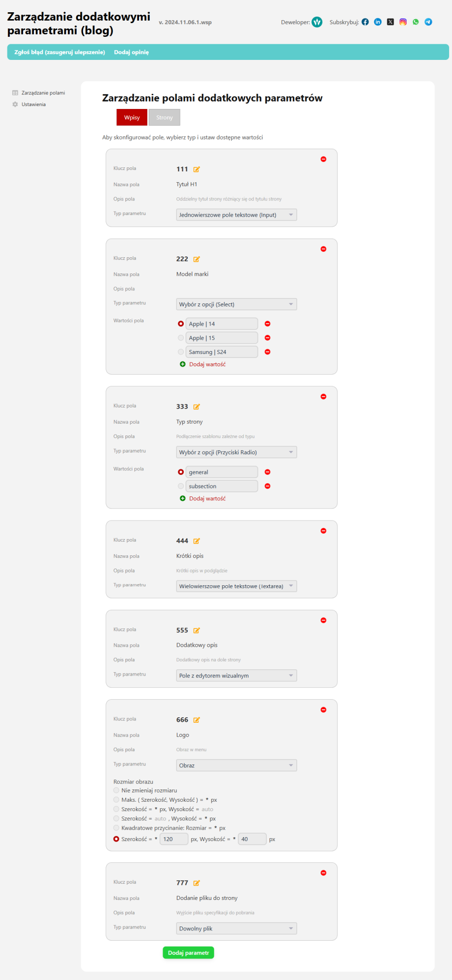Open the 'Wybór z opcji (Select)' type dropdown

pos(236,304)
